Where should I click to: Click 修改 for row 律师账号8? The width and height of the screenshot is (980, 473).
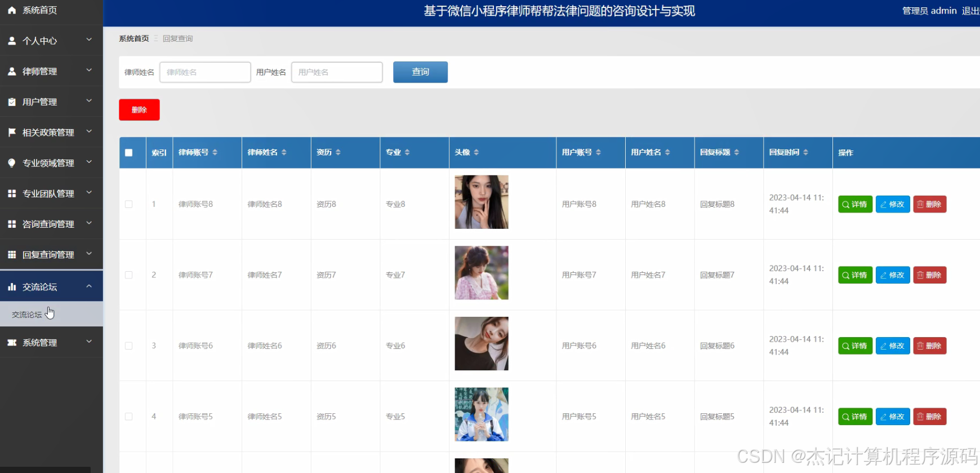893,204
